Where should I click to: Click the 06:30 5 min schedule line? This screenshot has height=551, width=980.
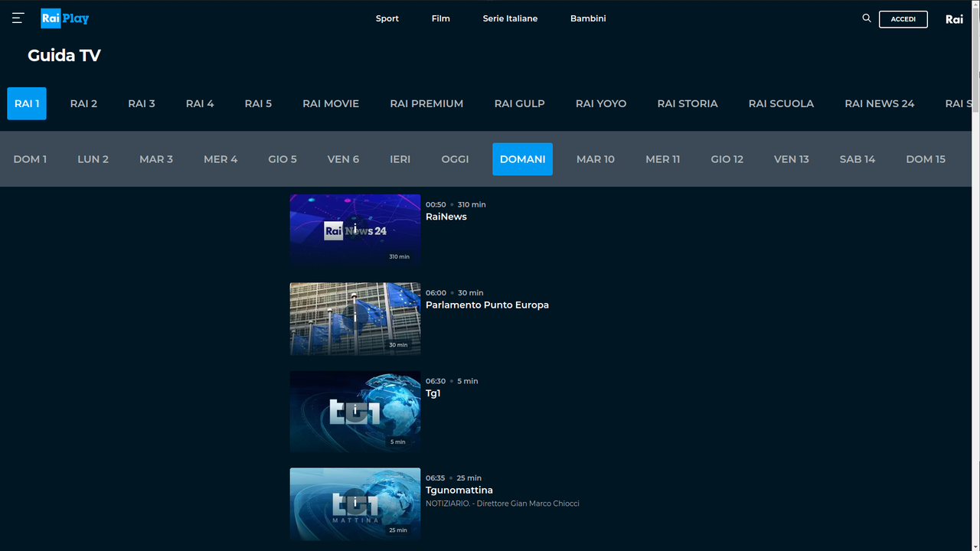pos(452,380)
